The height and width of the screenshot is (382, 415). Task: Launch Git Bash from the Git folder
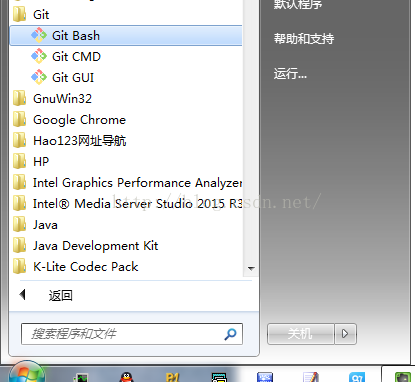126,36
